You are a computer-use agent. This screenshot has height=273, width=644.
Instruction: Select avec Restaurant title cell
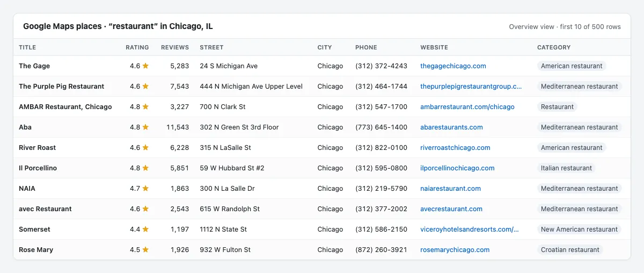(45, 209)
